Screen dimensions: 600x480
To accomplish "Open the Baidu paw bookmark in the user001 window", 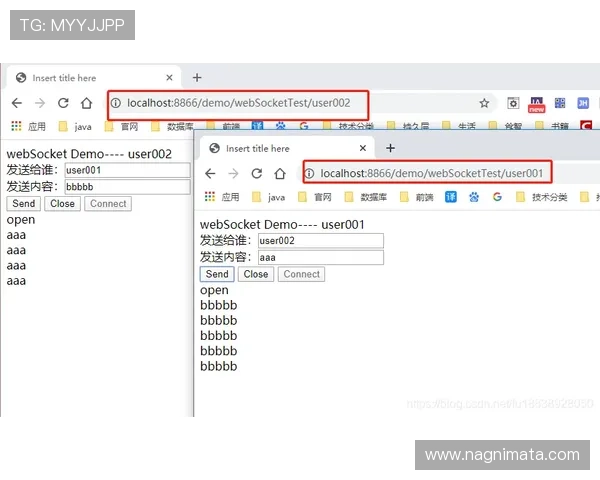I will tap(474, 197).
